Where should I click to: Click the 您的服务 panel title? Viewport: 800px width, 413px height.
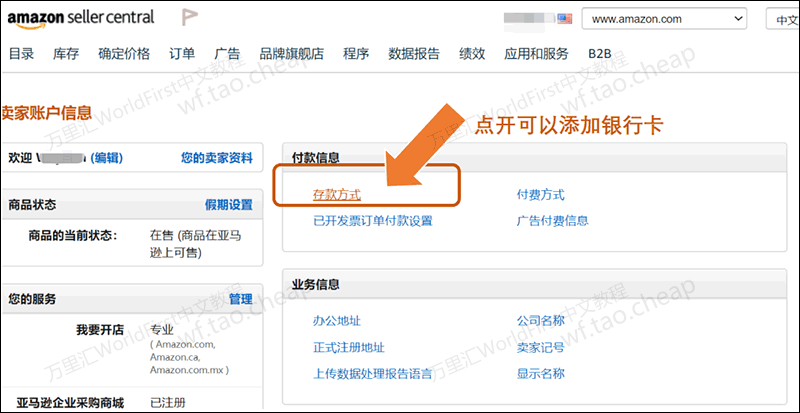pyautogui.click(x=32, y=299)
